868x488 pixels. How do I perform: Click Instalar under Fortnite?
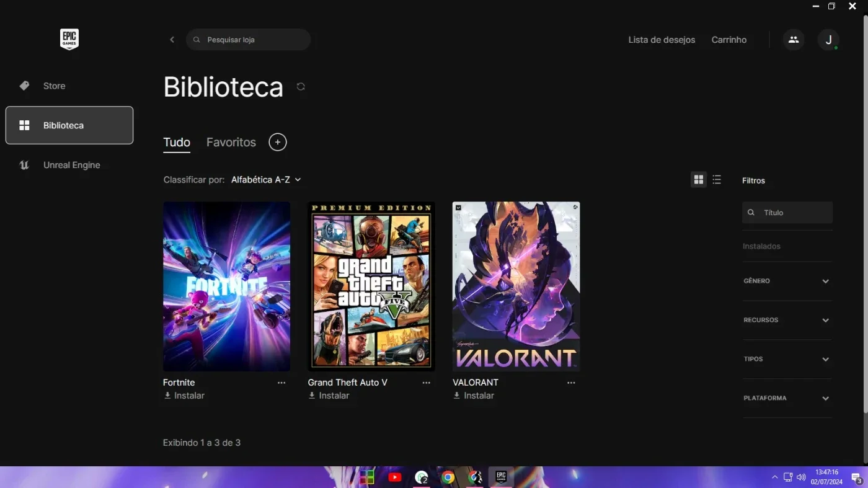coord(184,396)
